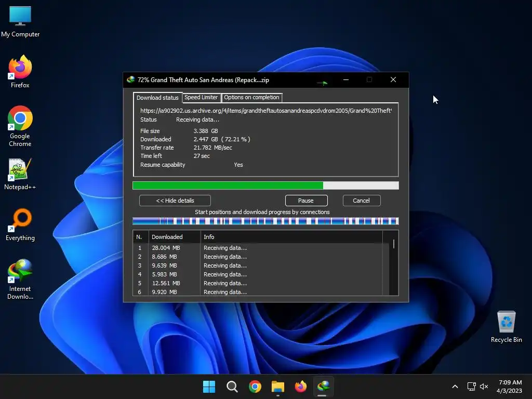Viewport: 532px width, 399px height.
Task: Open the My Computer desktop icon
Action: coord(20,21)
